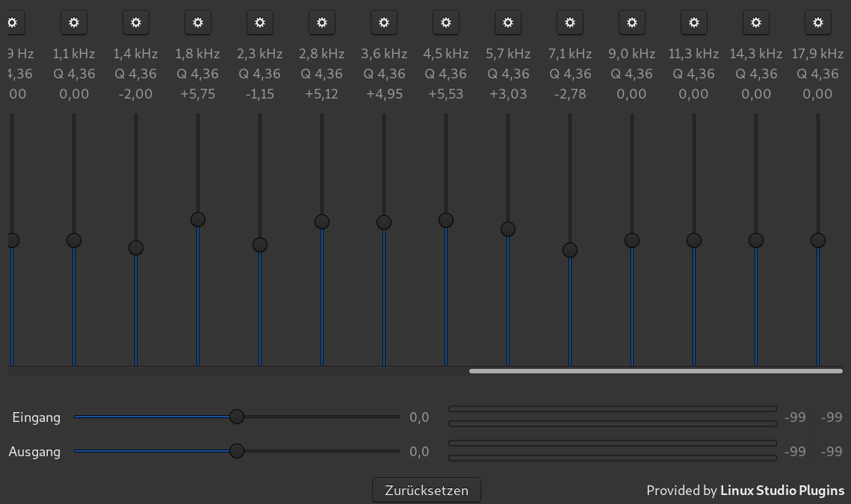Click the gear icon above 1,8 kHz
Image resolution: width=851 pixels, height=504 pixels.
(x=197, y=22)
